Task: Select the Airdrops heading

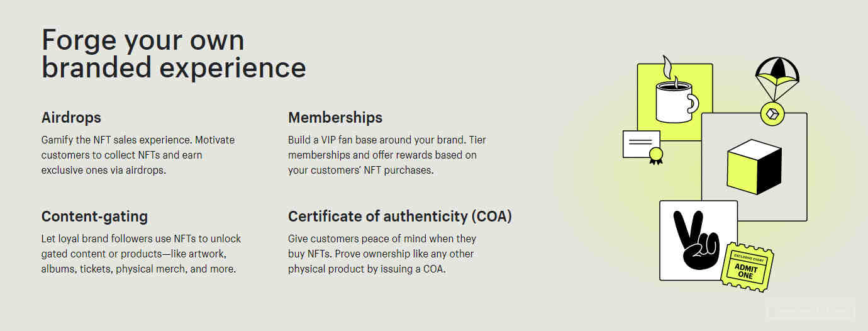Action: pos(71,118)
